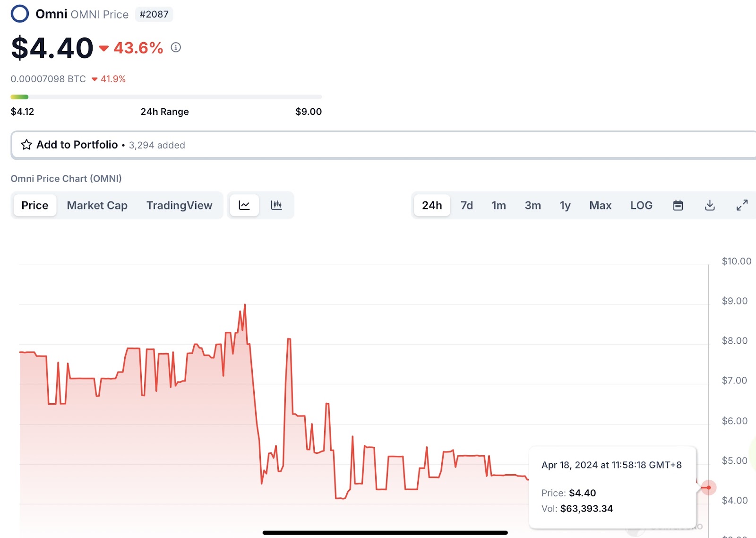
Task: Switch time range to 7d
Action: coord(467,205)
